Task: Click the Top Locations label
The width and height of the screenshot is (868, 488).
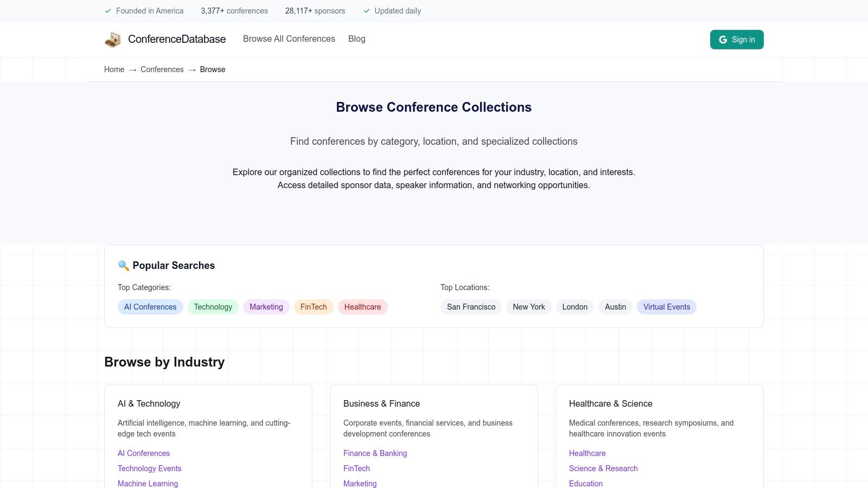Action: point(465,287)
